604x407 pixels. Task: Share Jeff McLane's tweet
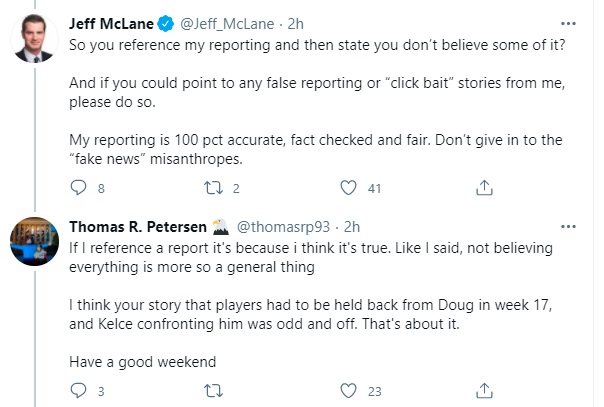click(483, 187)
